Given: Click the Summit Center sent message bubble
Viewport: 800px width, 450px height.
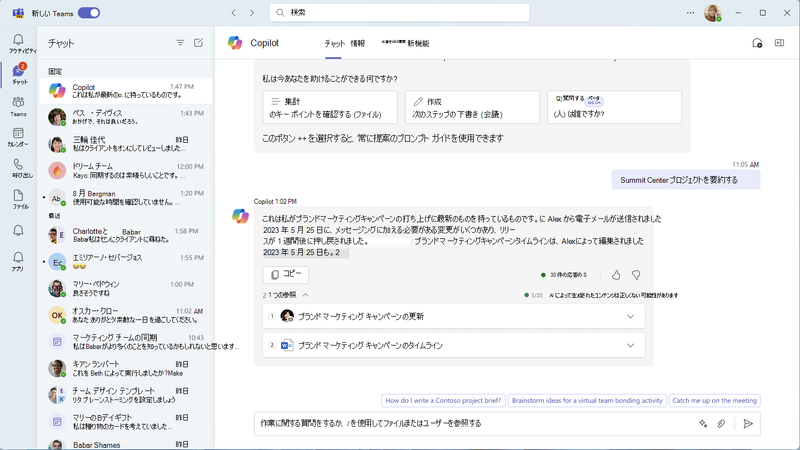Looking at the screenshot, I should 686,180.
